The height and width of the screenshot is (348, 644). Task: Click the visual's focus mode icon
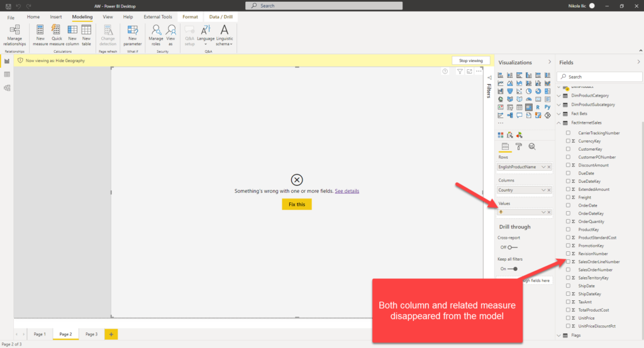click(469, 72)
